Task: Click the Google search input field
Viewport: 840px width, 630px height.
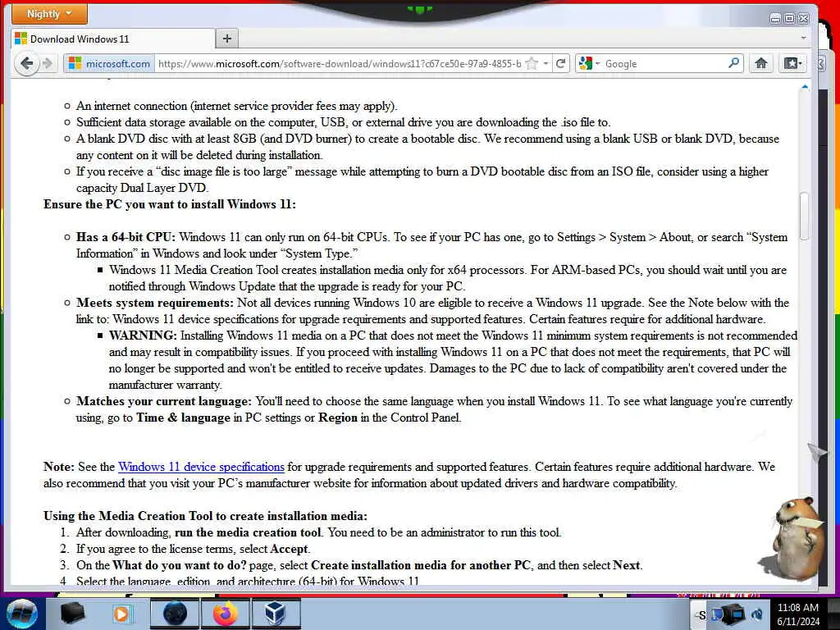Action: pos(664,64)
